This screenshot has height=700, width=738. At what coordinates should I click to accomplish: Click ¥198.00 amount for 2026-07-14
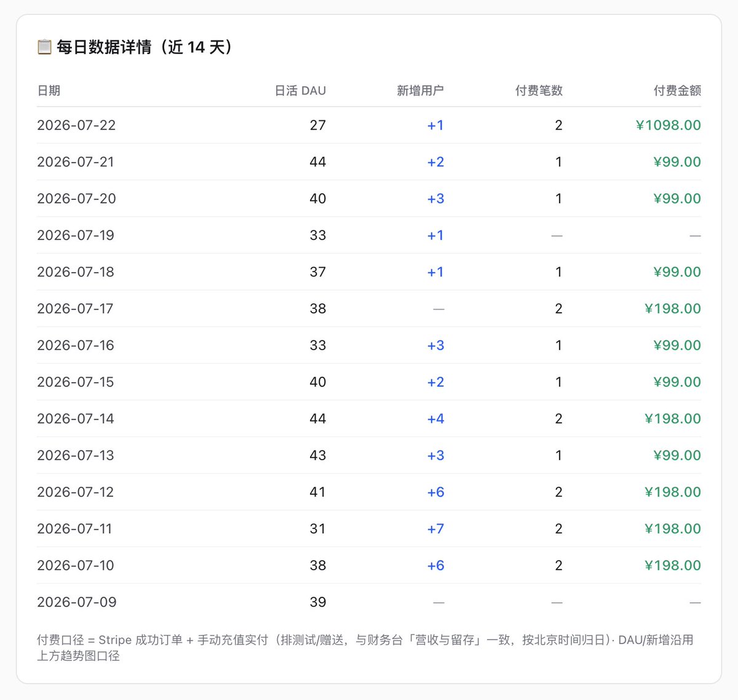click(x=673, y=419)
